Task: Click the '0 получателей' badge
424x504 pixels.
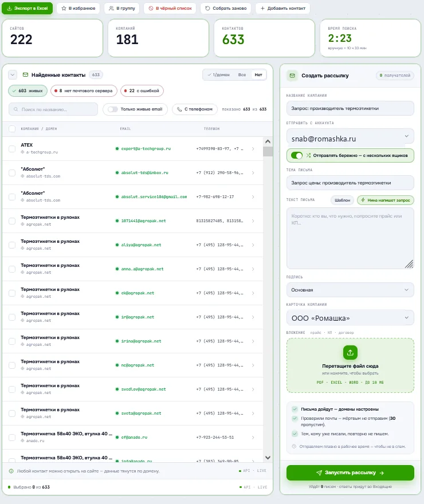Action: (x=395, y=76)
